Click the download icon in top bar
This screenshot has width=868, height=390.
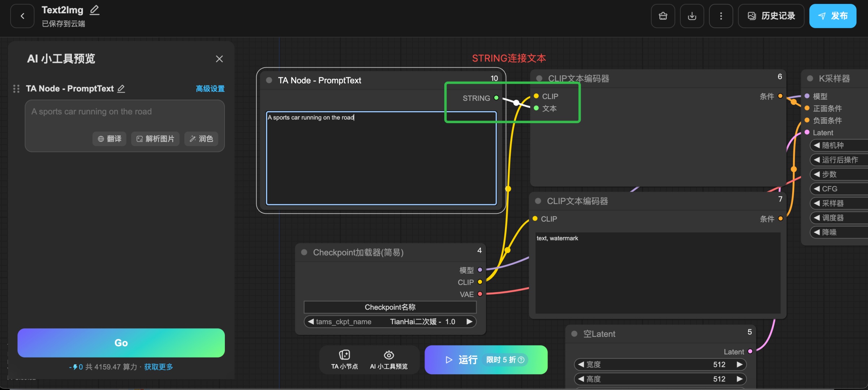(692, 16)
